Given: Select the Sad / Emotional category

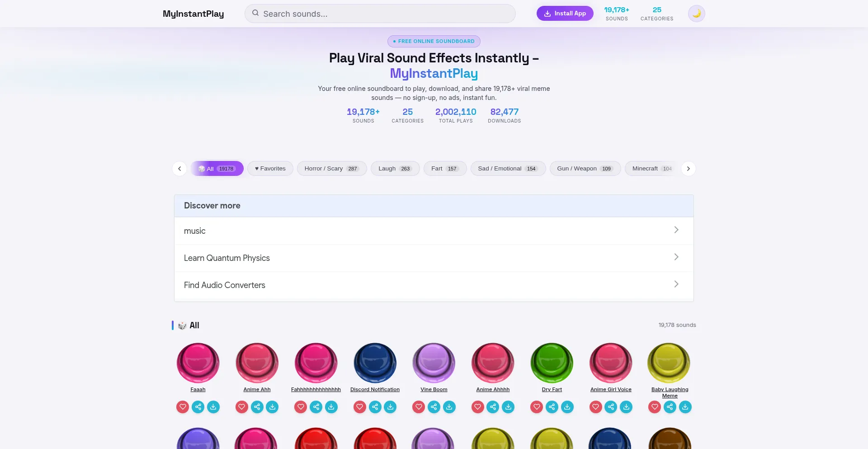Looking at the screenshot, I should pos(508,169).
